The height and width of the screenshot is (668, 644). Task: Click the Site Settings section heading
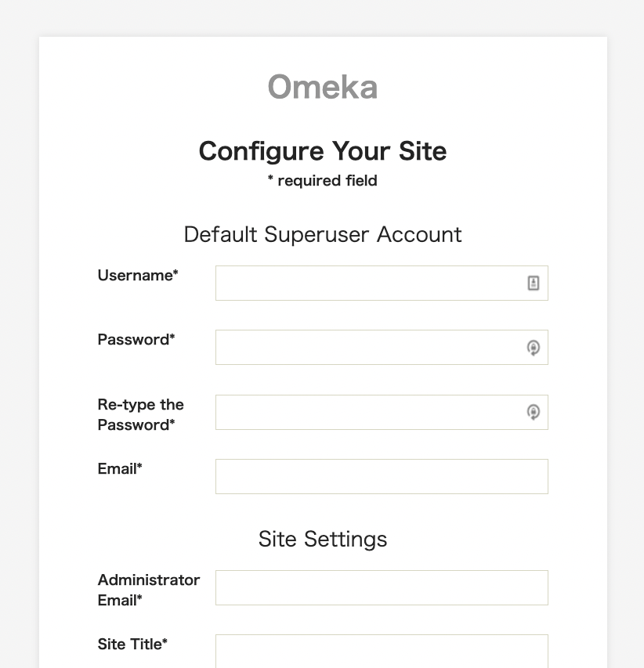tap(322, 539)
